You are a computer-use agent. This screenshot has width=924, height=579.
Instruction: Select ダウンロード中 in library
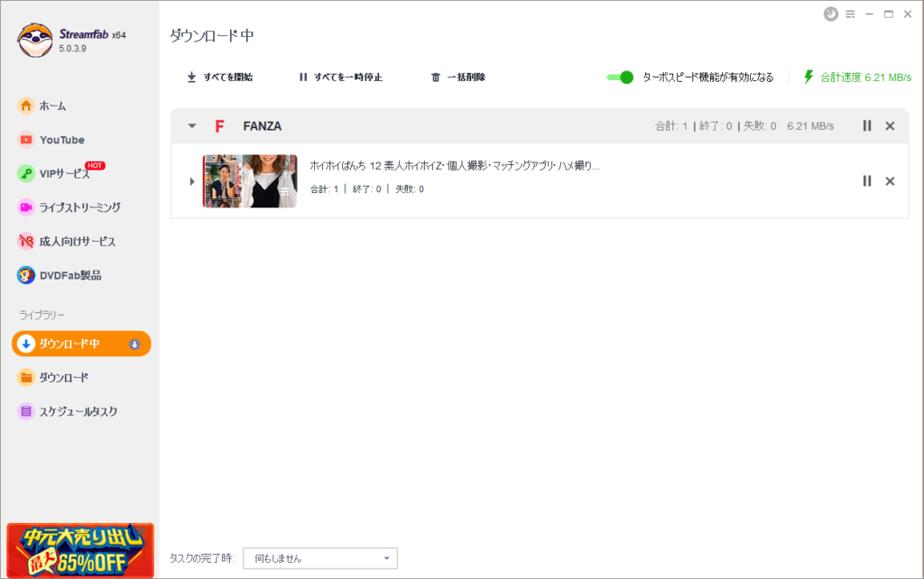[x=81, y=344]
